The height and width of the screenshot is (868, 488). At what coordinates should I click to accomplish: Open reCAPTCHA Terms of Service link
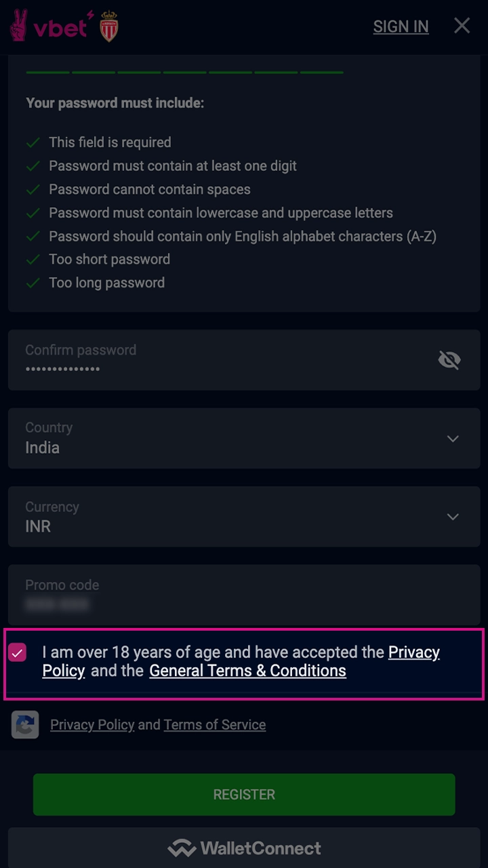click(214, 725)
